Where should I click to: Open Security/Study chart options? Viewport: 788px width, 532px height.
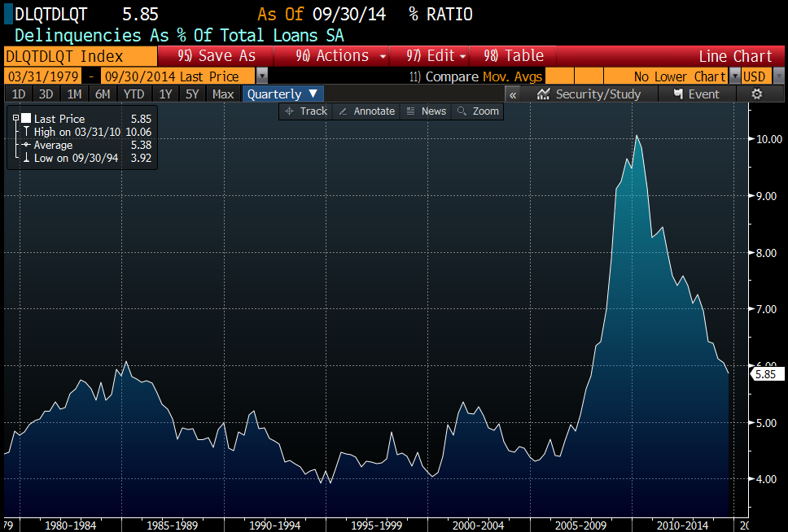[x=589, y=94]
